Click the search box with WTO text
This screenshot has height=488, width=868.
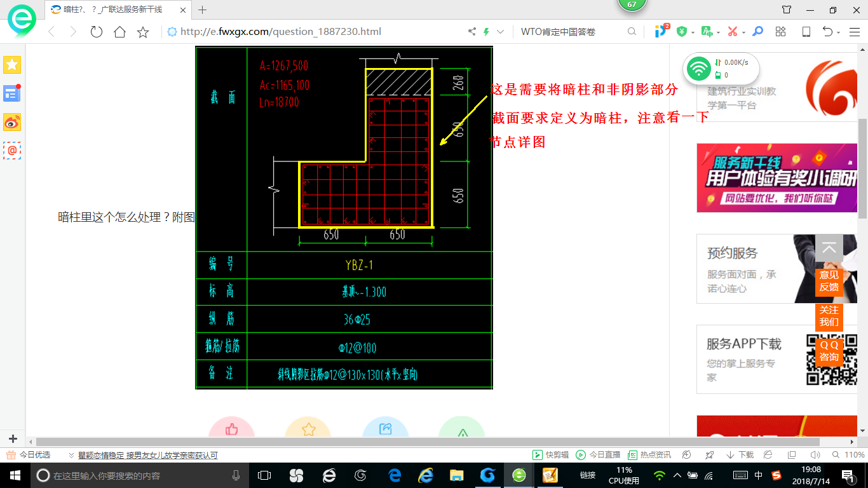click(569, 32)
